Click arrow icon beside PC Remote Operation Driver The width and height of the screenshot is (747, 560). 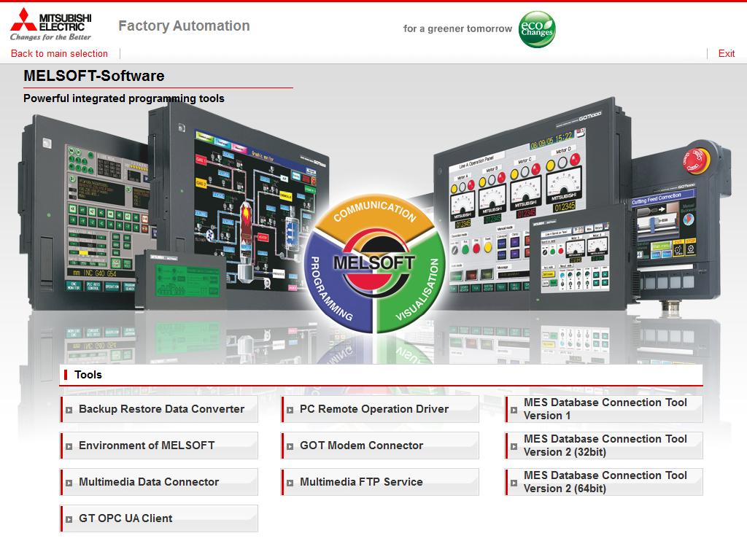(290, 410)
